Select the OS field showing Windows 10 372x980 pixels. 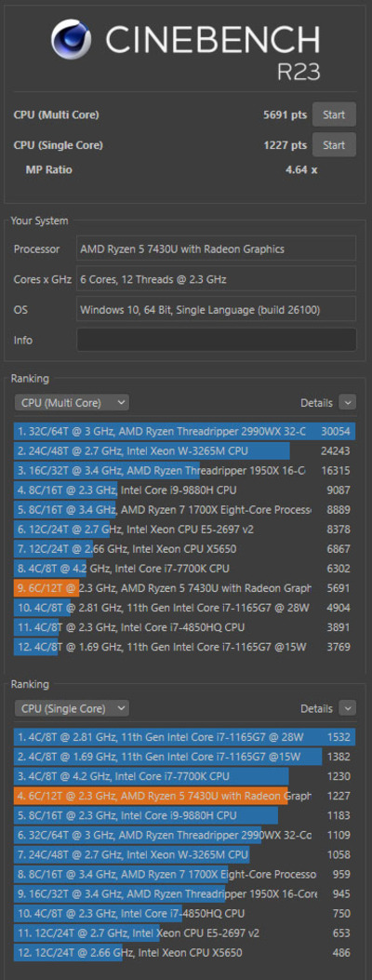217,309
